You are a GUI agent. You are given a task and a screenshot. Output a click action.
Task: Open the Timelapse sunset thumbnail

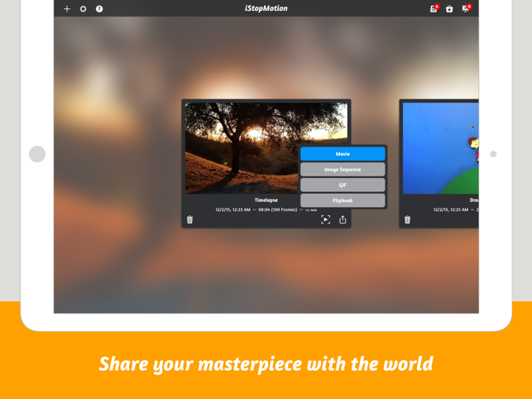pyautogui.click(x=242, y=147)
